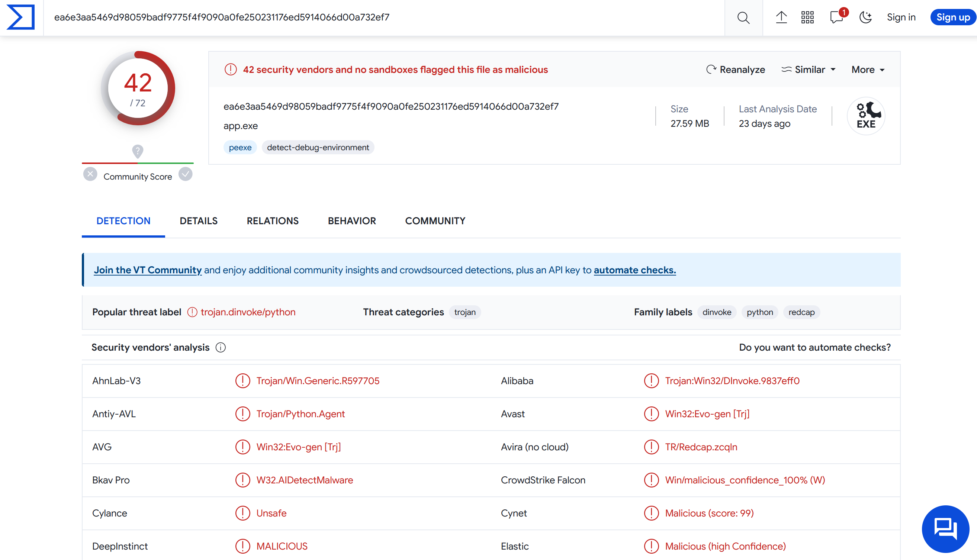
Task: Click the peexe tag
Action: 240,147
